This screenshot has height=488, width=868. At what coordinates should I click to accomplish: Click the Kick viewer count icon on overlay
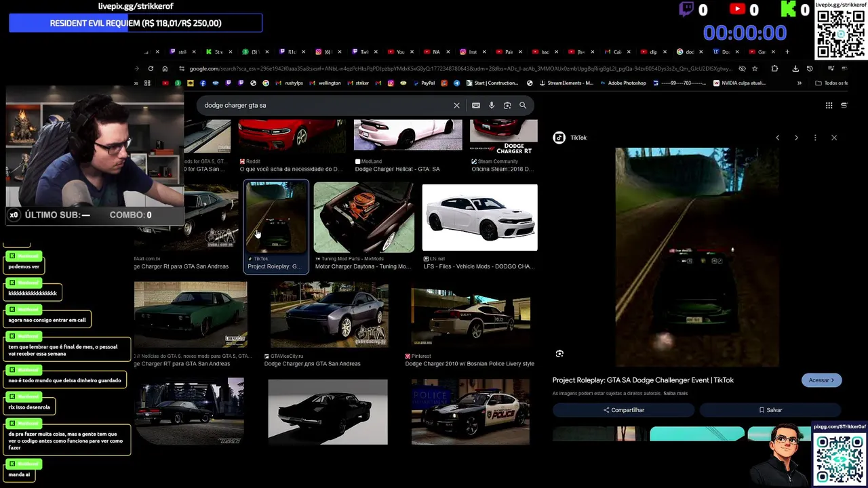coord(788,9)
